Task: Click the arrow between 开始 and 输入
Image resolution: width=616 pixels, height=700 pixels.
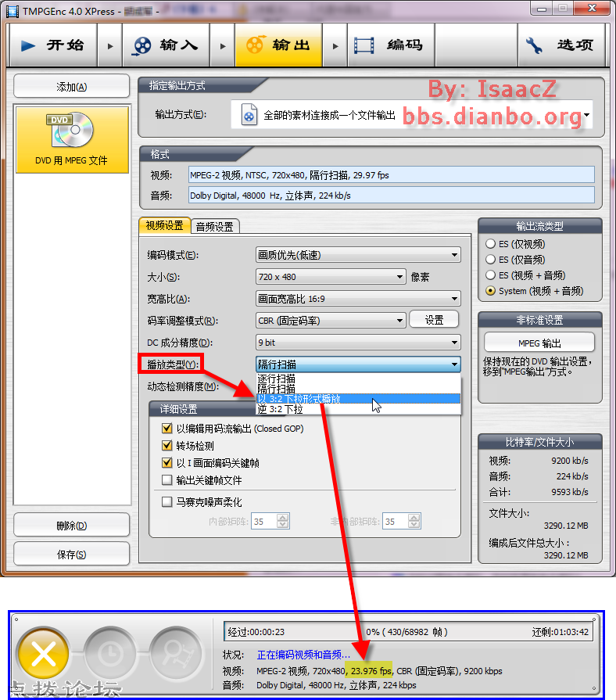Action: (110, 45)
